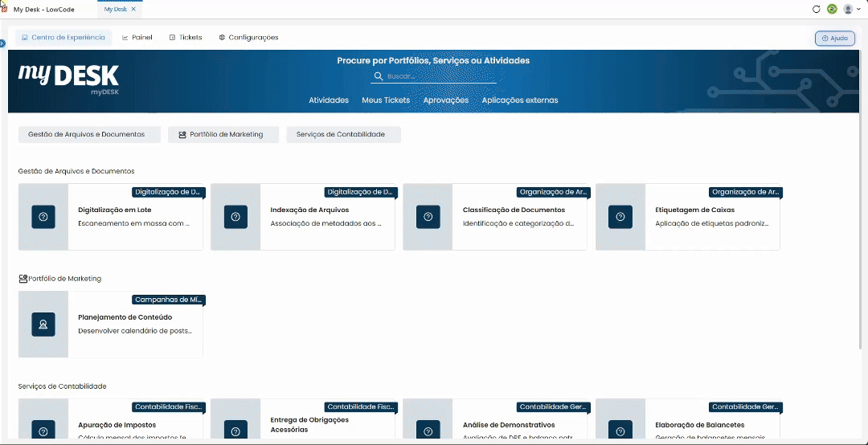Click the Ajuda help button
The width and height of the screenshot is (868, 445).
835,39
